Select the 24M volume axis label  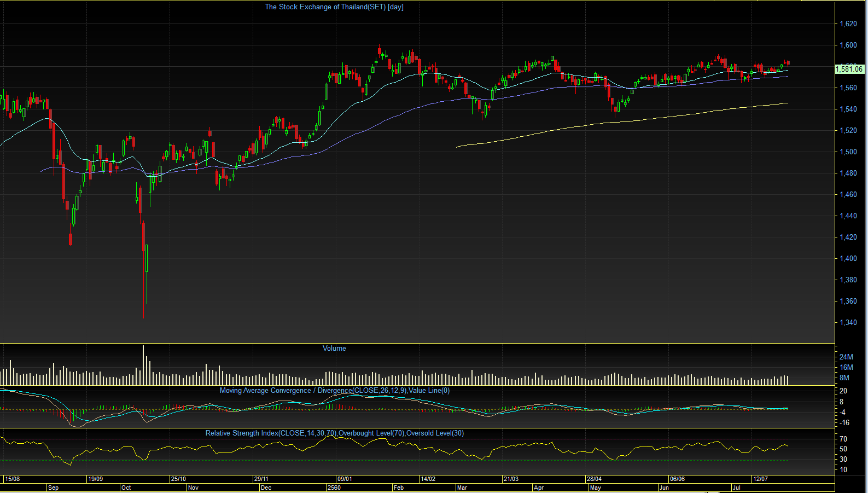tap(846, 357)
